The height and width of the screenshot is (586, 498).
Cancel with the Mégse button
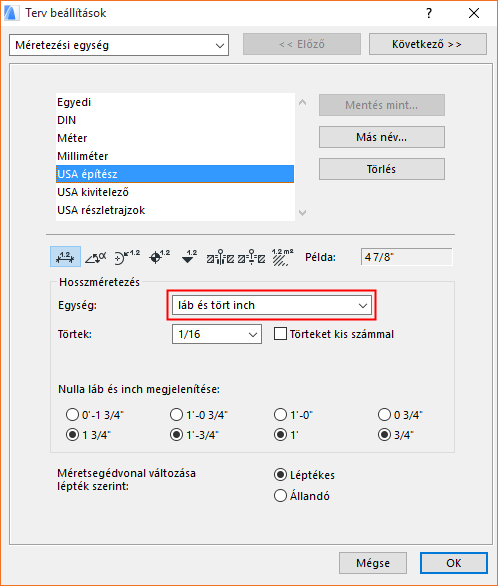(373, 563)
